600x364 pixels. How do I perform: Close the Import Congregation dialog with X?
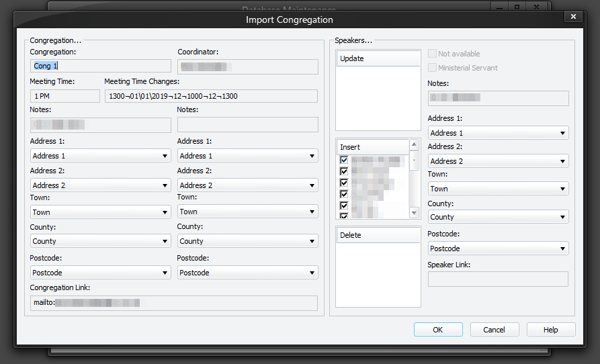pyautogui.click(x=572, y=17)
